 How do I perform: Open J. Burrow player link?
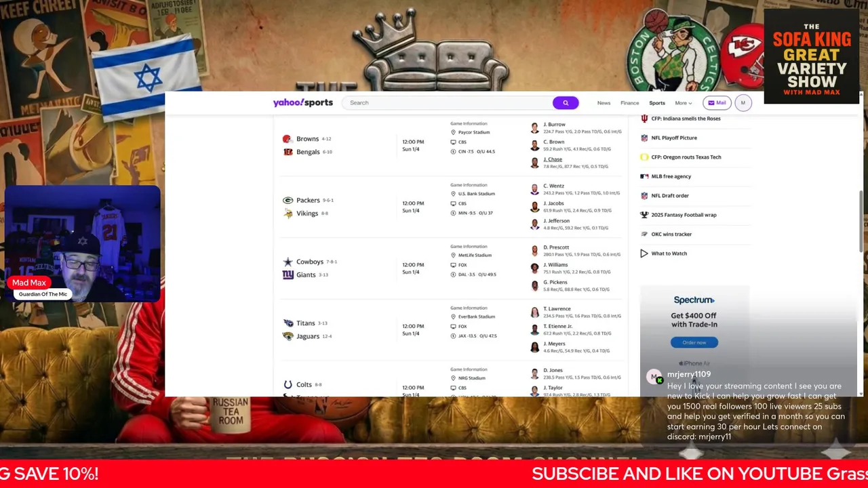click(x=554, y=125)
